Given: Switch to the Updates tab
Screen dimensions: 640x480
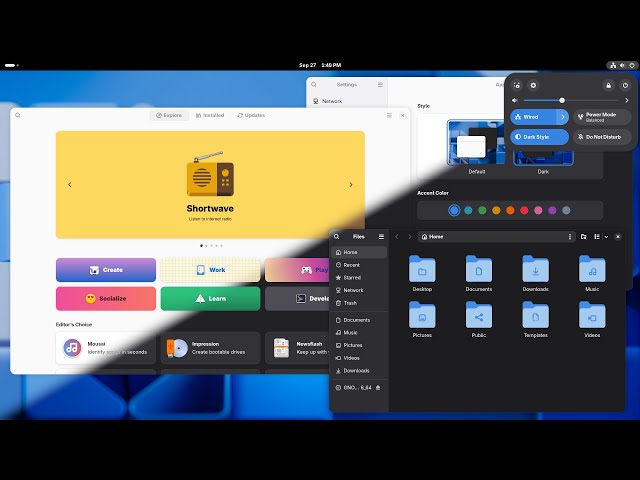Looking at the screenshot, I should [x=251, y=116].
